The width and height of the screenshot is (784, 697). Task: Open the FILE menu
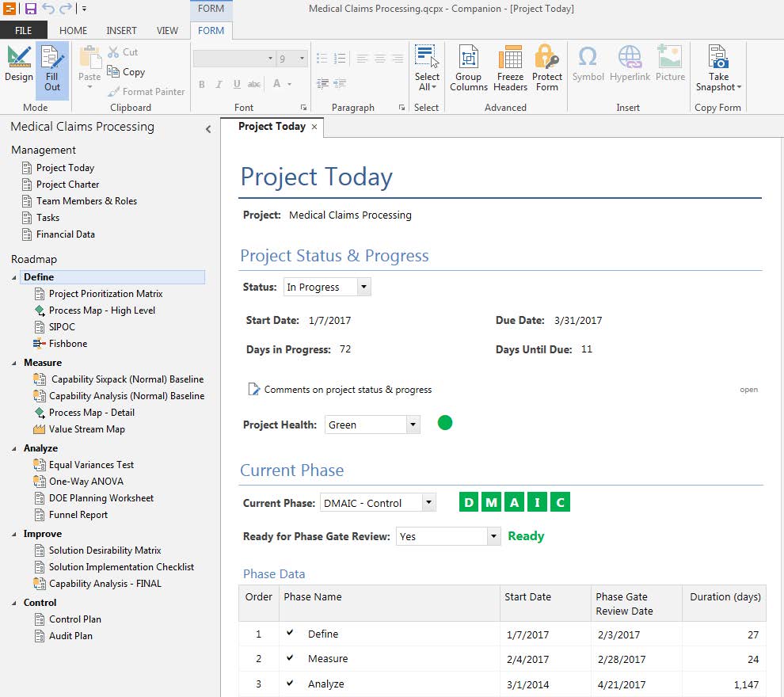pyautogui.click(x=24, y=31)
